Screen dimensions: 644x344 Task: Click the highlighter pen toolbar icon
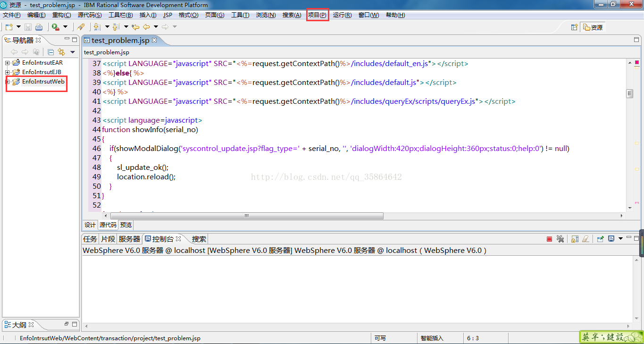click(x=81, y=27)
